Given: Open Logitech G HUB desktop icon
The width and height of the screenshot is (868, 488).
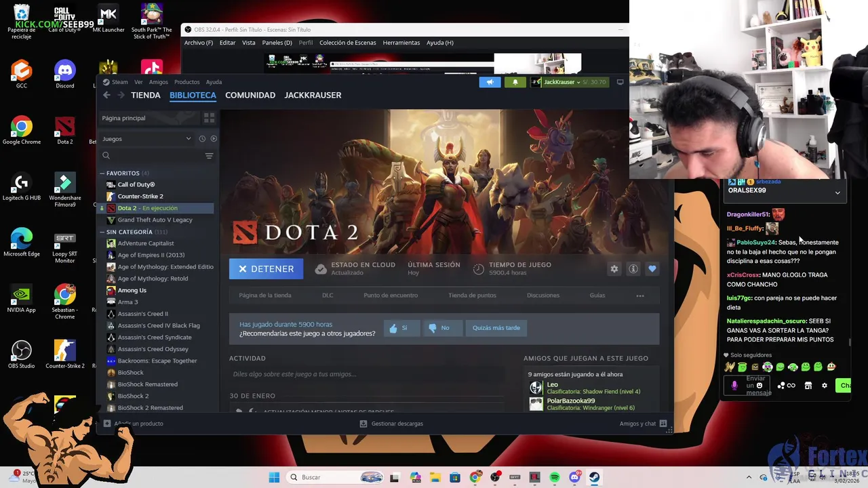Looking at the screenshot, I should click(x=22, y=187).
